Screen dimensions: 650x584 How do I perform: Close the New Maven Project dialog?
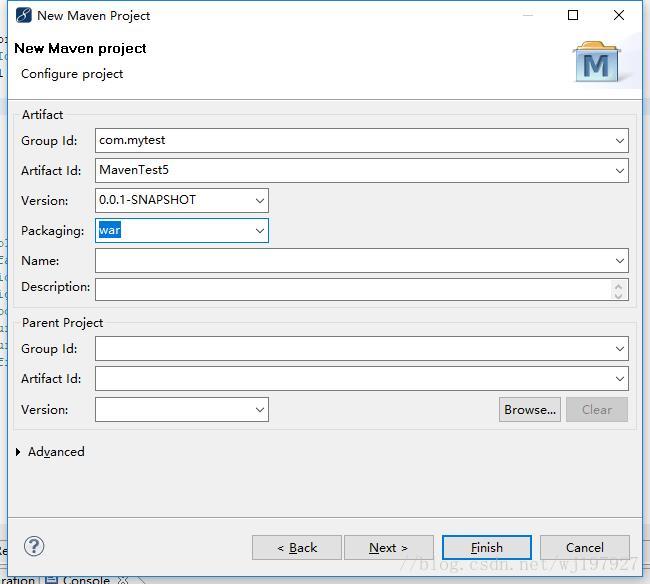pos(619,15)
